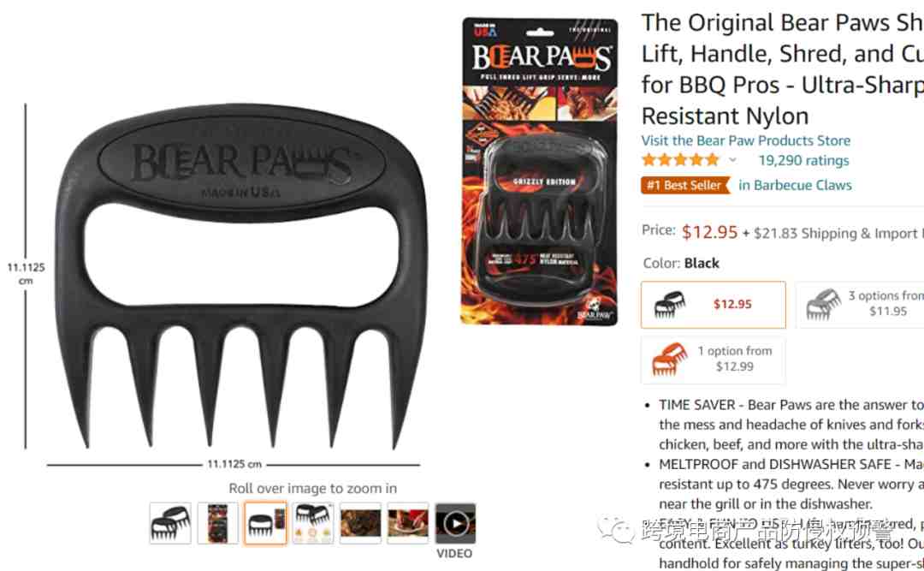Click the $12.95 price text

click(x=709, y=232)
